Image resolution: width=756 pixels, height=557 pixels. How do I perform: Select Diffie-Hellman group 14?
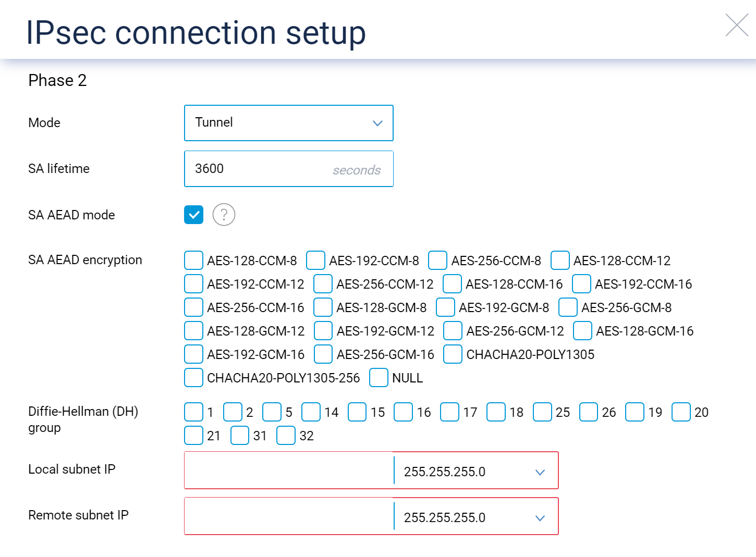point(311,412)
